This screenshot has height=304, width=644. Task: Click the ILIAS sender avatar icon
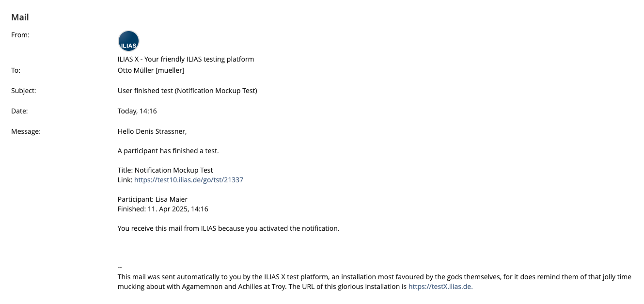pyautogui.click(x=128, y=41)
